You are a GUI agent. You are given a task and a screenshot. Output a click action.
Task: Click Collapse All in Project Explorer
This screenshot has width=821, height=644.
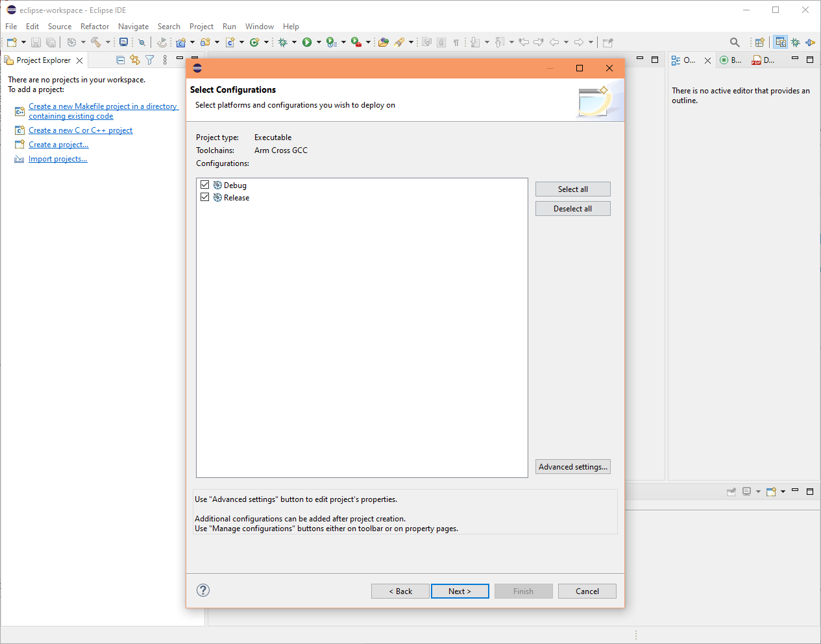point(120,60)
